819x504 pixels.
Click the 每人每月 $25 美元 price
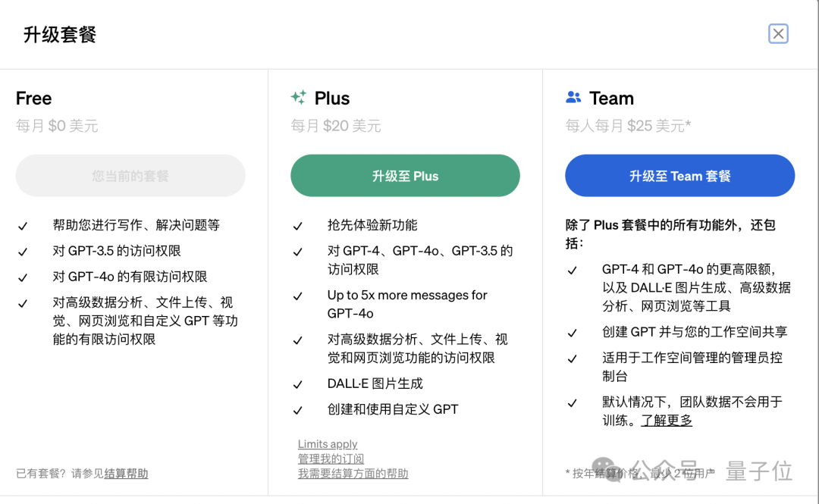tap(628, 126)
